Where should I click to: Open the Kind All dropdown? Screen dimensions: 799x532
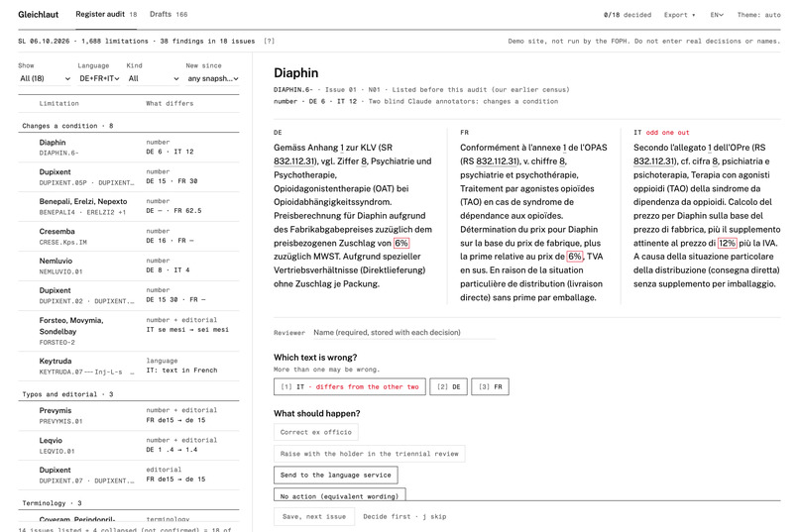(153, 78)
